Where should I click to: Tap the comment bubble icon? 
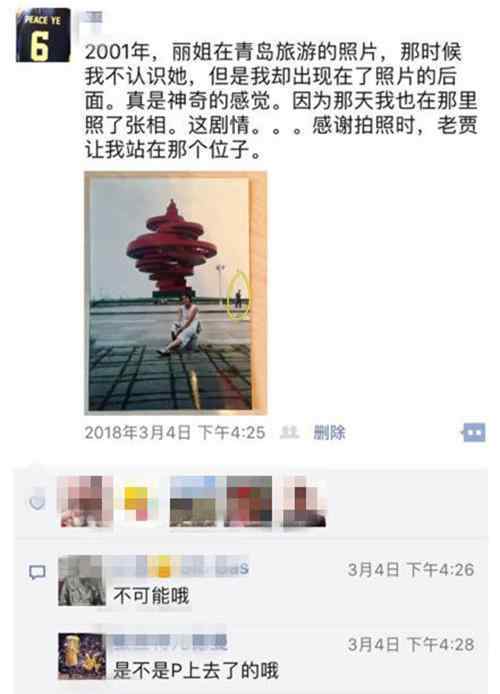point(37,572)
